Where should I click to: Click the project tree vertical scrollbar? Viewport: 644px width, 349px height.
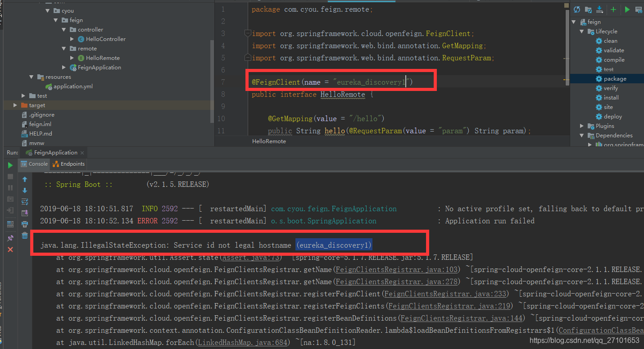(x=212, y=81)
